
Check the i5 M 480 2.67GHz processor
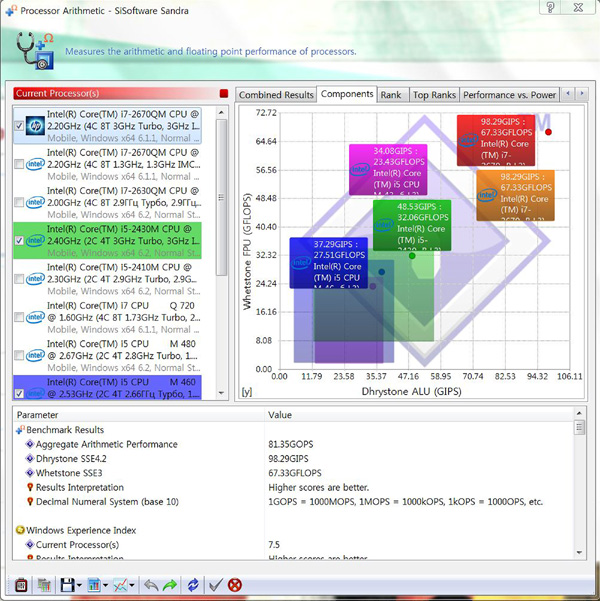coord(19,355)
